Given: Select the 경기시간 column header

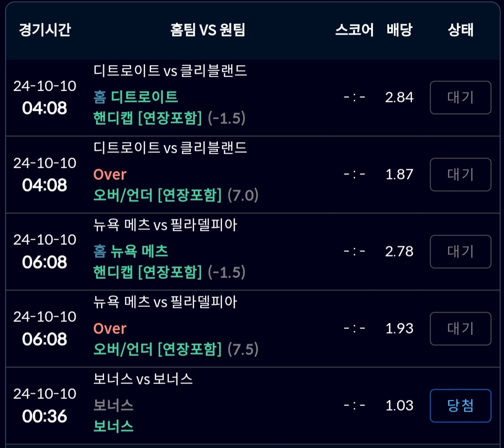Looking at the screenshot, I should pyautogui.click(x=45, y=29).
